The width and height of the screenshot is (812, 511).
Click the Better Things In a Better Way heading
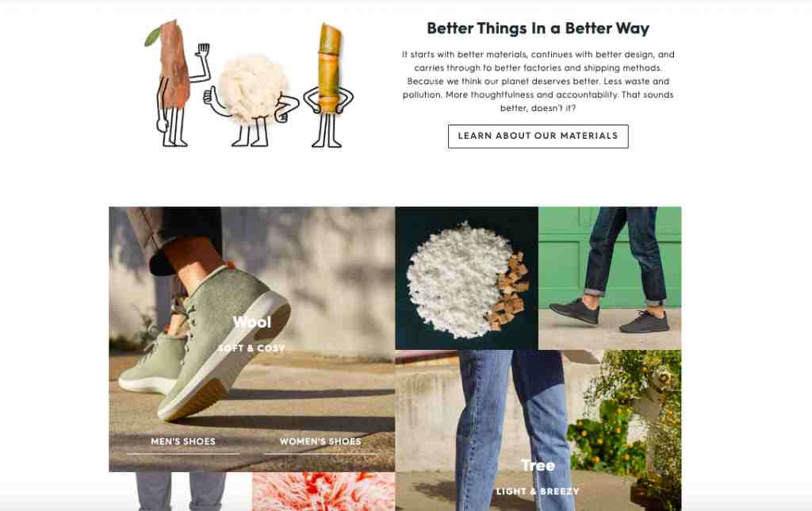tap(538, 28)
